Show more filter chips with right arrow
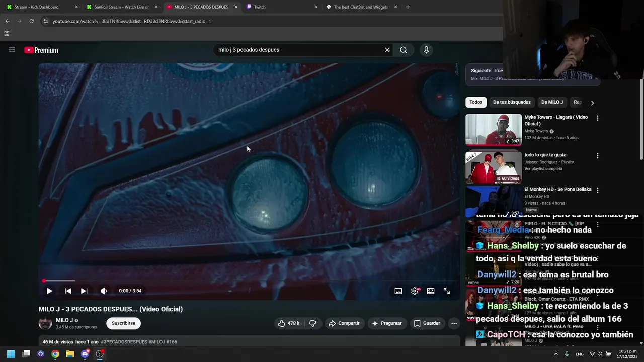 pos(592,103)
